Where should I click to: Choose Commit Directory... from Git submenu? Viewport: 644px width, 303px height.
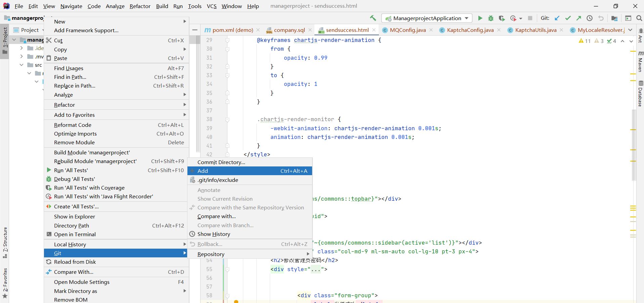tap(250, 162)
